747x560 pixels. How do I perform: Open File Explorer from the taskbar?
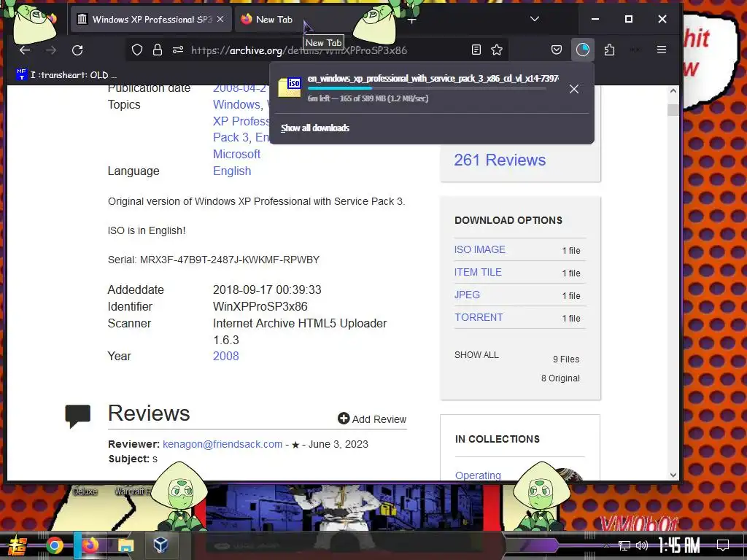click(x=125, y=545)
